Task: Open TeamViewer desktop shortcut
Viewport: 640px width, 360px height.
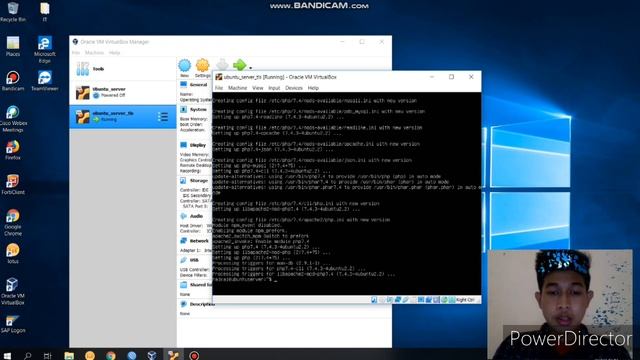Action: [x=44, y=81]
